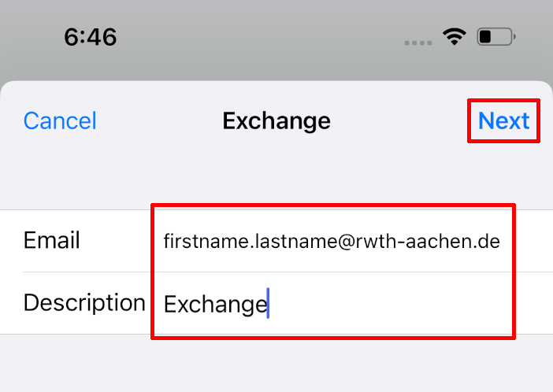This screenshot has height=392, width=553.
Task: Tap blank header between Cancel and Exchange title
Action: [158, 120]
